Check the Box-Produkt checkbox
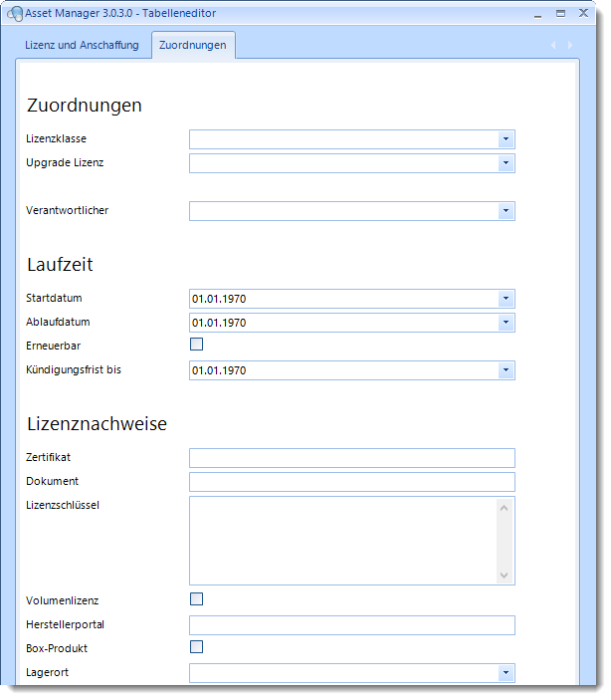 (x=196, y=647)
